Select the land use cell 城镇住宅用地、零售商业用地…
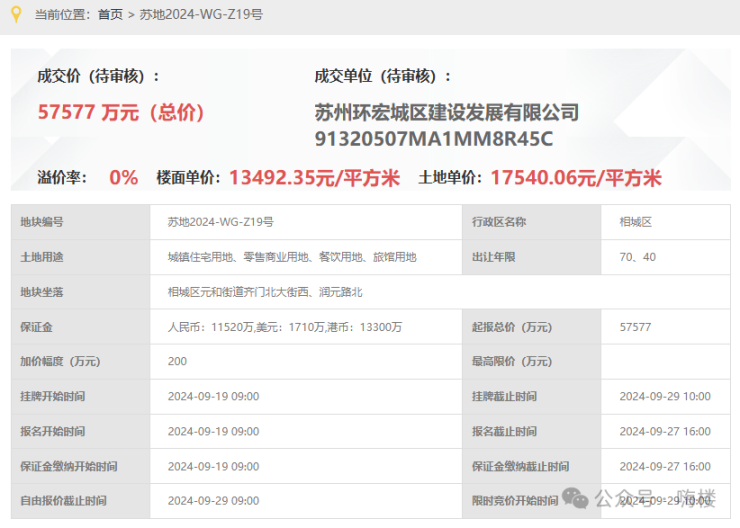Image resolution: width=740 pixels, height=528 pixels. click(306, 257)
